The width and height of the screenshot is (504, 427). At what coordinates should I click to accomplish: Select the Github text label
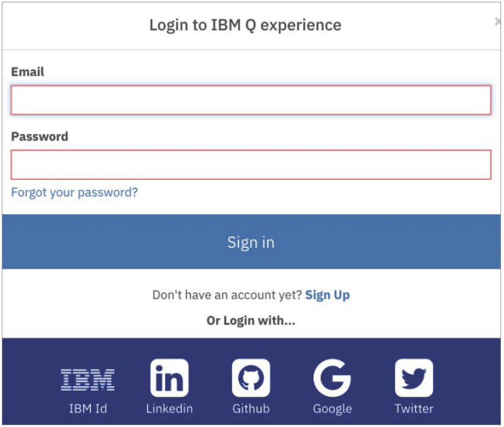coord(251,409)
